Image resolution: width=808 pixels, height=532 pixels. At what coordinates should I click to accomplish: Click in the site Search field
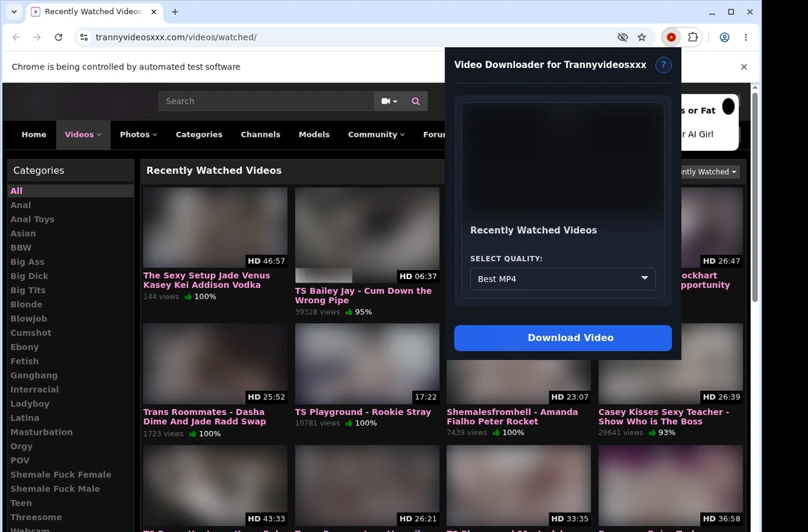(x=266, y=101)
